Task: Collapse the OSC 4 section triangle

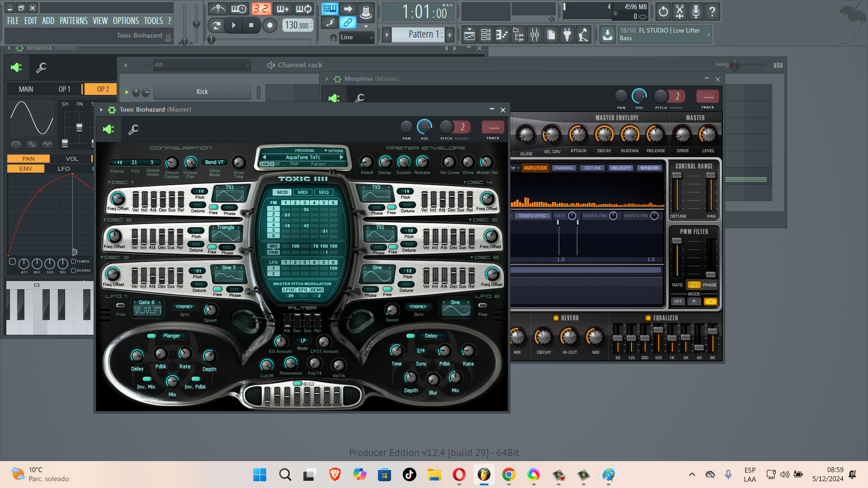Action: [465, 183]
